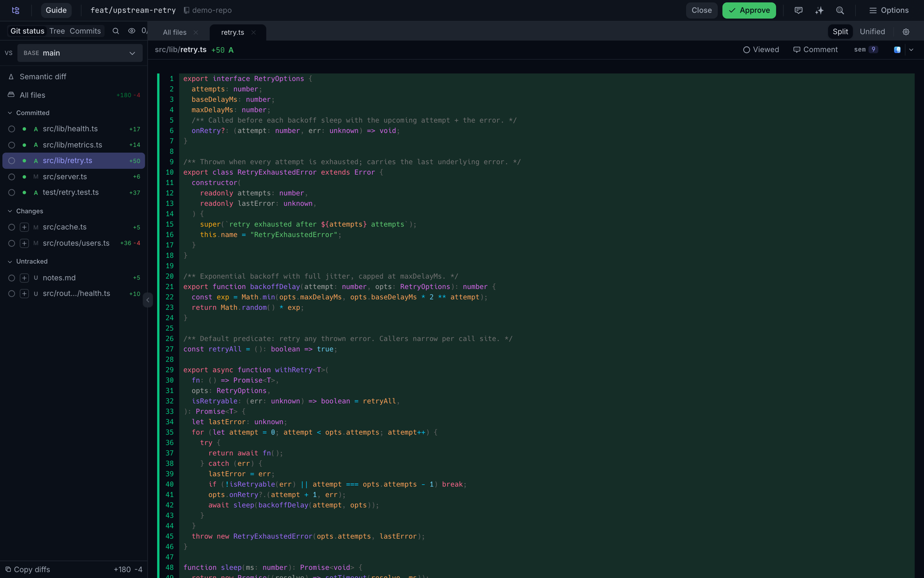
Task: Click the All files stack icon
Action: 11,95
